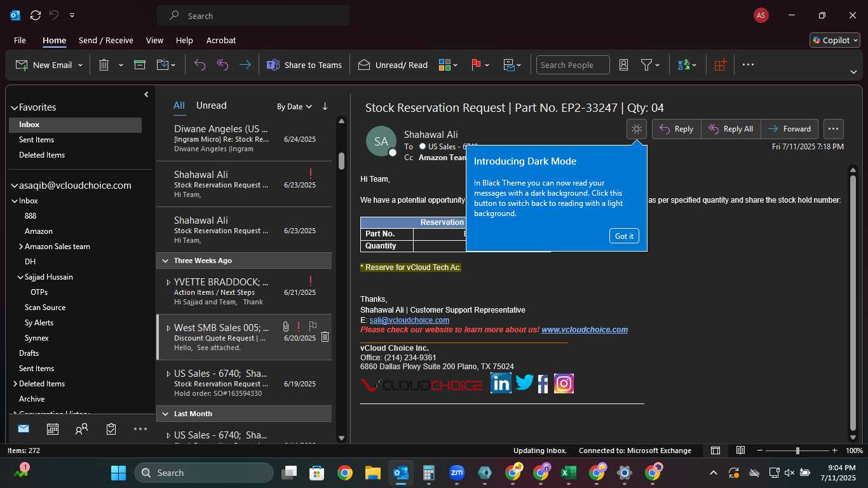Viewport: 868px width, 488px height.
Task: Open the sali@vcloudchoice.com email link
Action: [x=409, y=320]
